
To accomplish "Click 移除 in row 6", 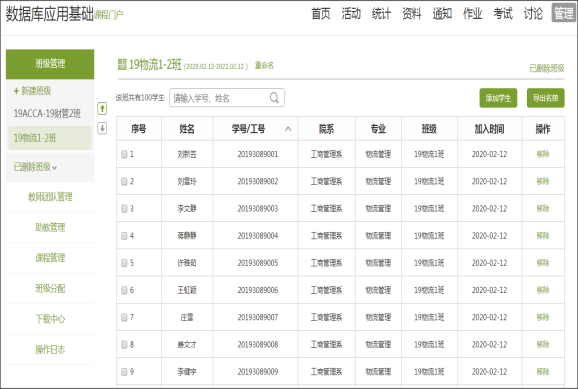I will [543, 290].
